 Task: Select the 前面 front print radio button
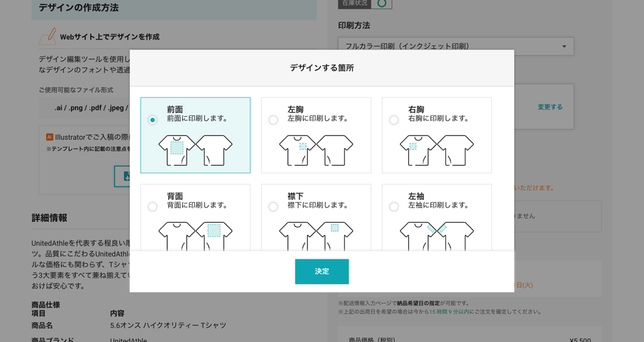pos(153,120)
